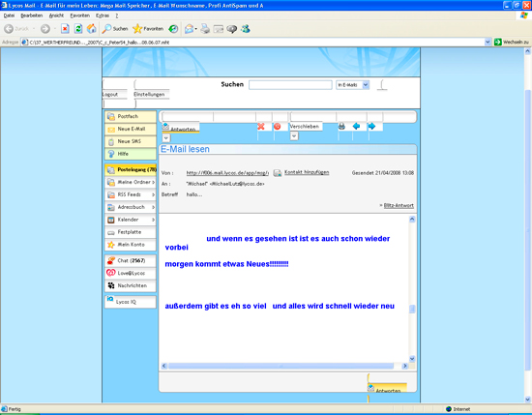Click the red X delete mail icon
The height and width of the screenshot is (415, 532).
(260, 127)
